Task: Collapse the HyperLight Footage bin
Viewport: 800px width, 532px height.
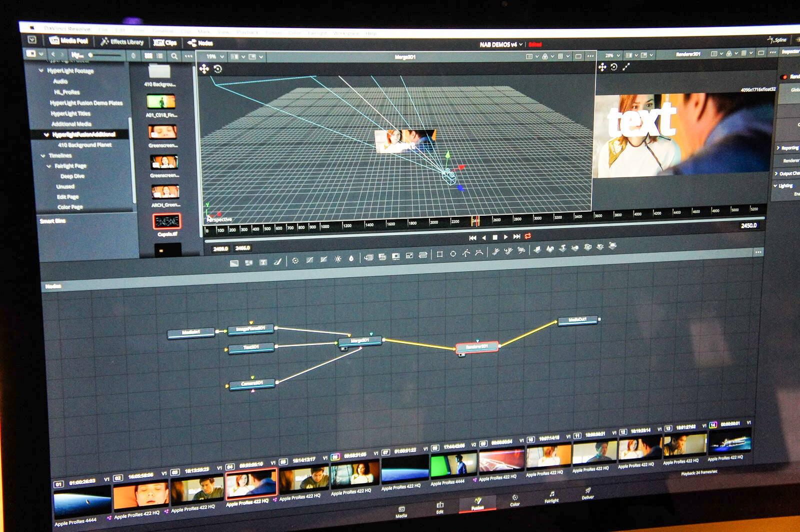Action: pos(41,71)
